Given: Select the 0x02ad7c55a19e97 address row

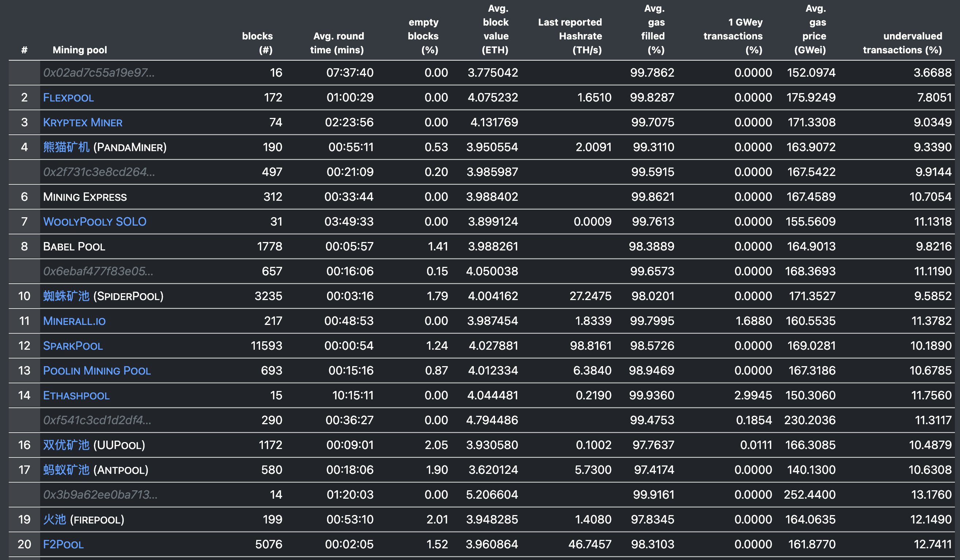Looking at the screenshot, I should pos(99,73).
